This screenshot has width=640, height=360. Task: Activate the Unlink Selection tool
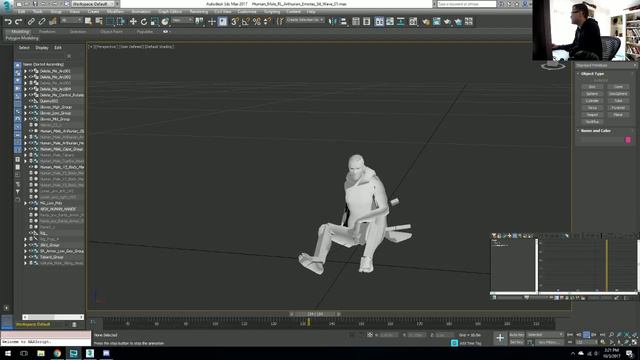pyautogui.click(x=42, y=22)
